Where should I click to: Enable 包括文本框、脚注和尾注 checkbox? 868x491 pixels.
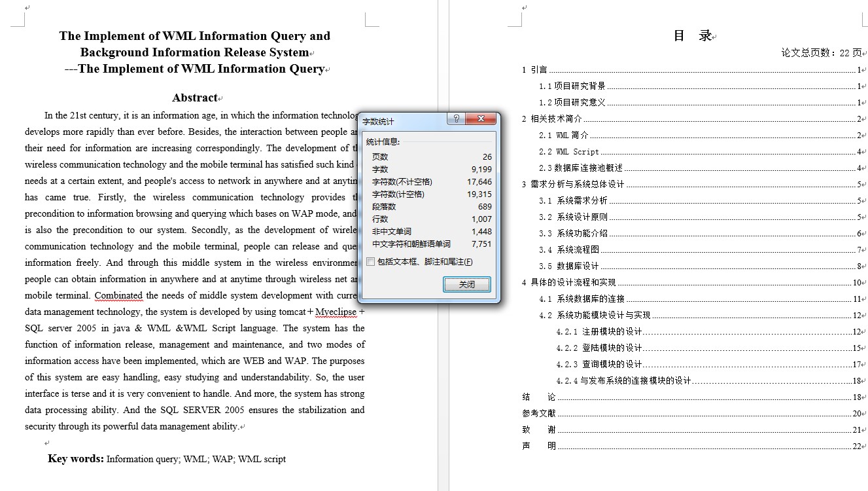click(371, 262)
